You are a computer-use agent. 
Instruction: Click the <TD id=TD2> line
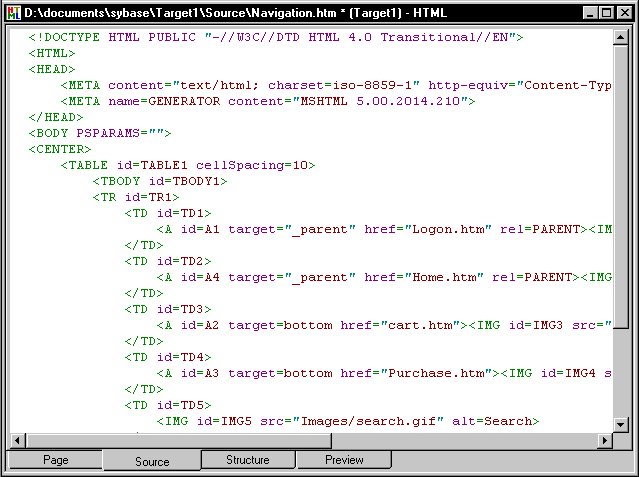pos(168,261)
